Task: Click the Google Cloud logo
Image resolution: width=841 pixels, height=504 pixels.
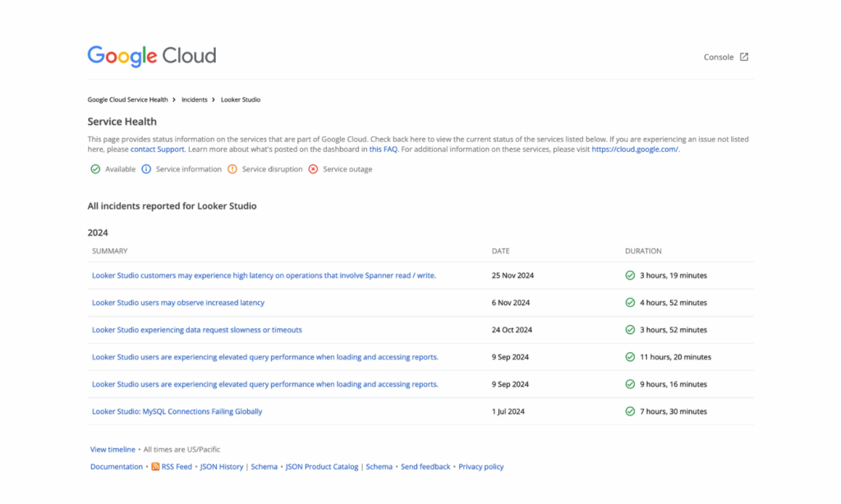Action: (x=152, y=56)
